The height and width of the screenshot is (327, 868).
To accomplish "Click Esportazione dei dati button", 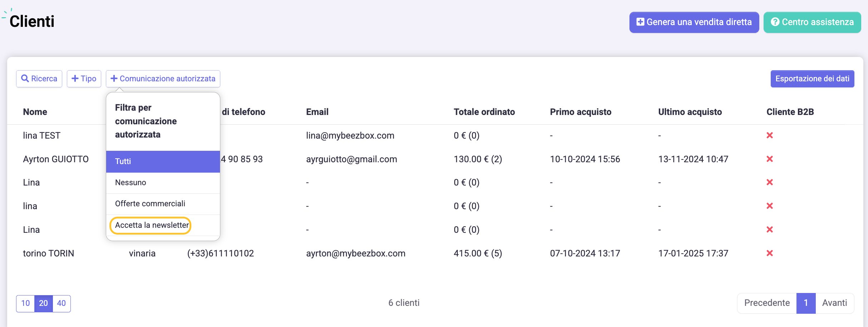I will tap(812, 78).
